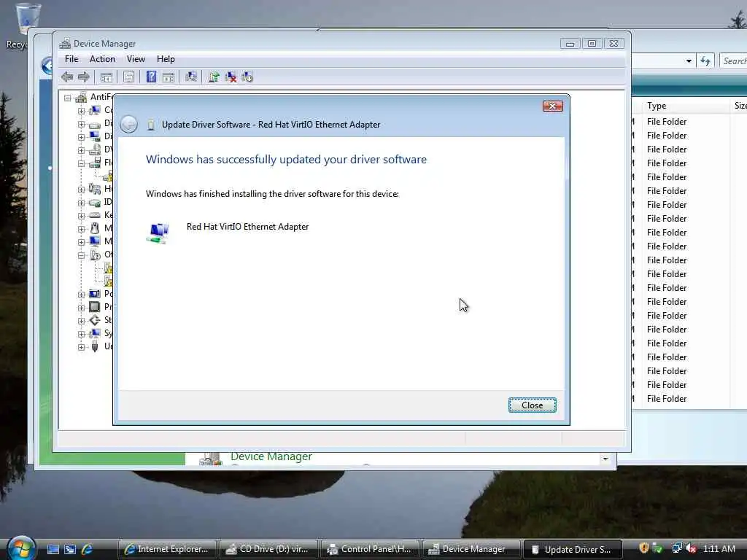Switch to CD Drive (D:) taskbar button

coord(268,549)
